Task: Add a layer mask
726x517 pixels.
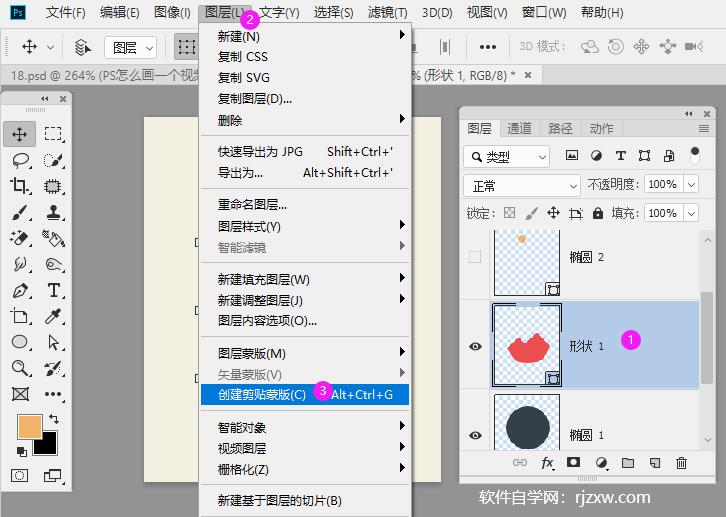Action: pyautogui.click(x=574, y=462)
